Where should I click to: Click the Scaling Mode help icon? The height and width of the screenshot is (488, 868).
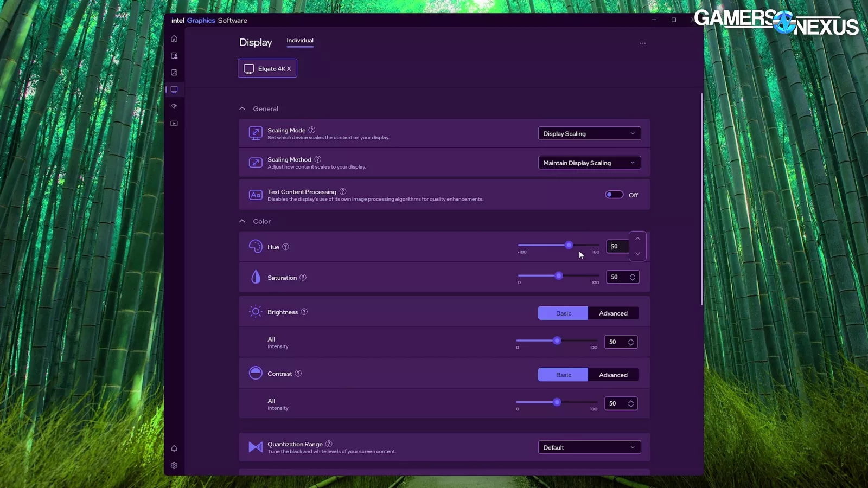click(312, 130)
